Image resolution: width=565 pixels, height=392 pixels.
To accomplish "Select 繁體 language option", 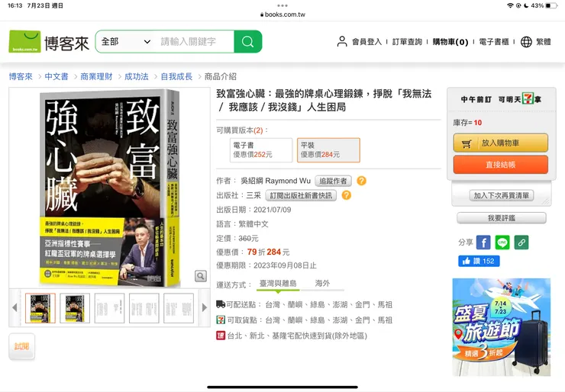I will (x=544, y=42).
